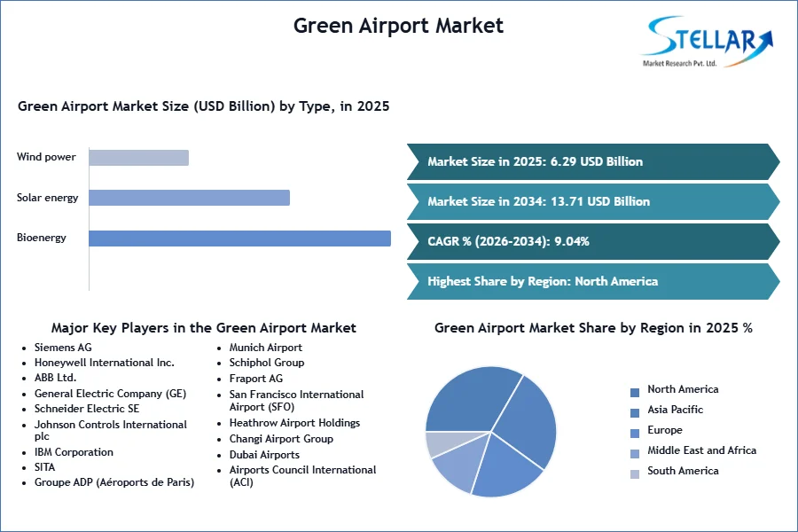Click 'San Francisco International Airport (SFO)' entry
This screenshot has height=532, width=798.
[x=297, y=401]
